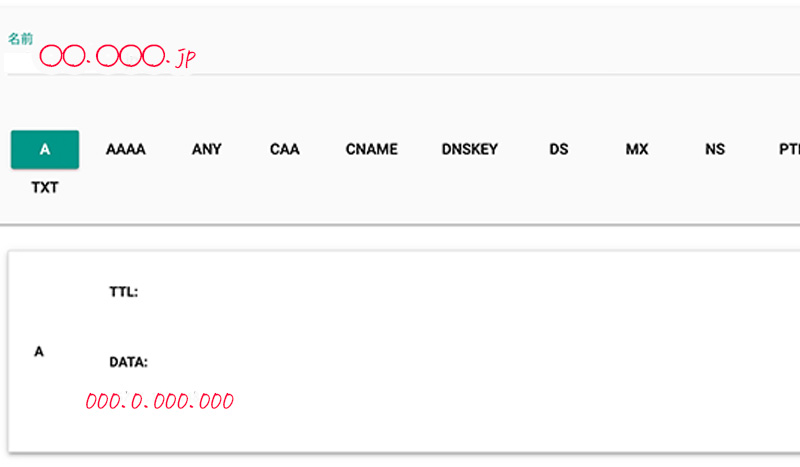This screenshot has height=467, width=800.
Task: Select the TXT record type
Action: 45,188
